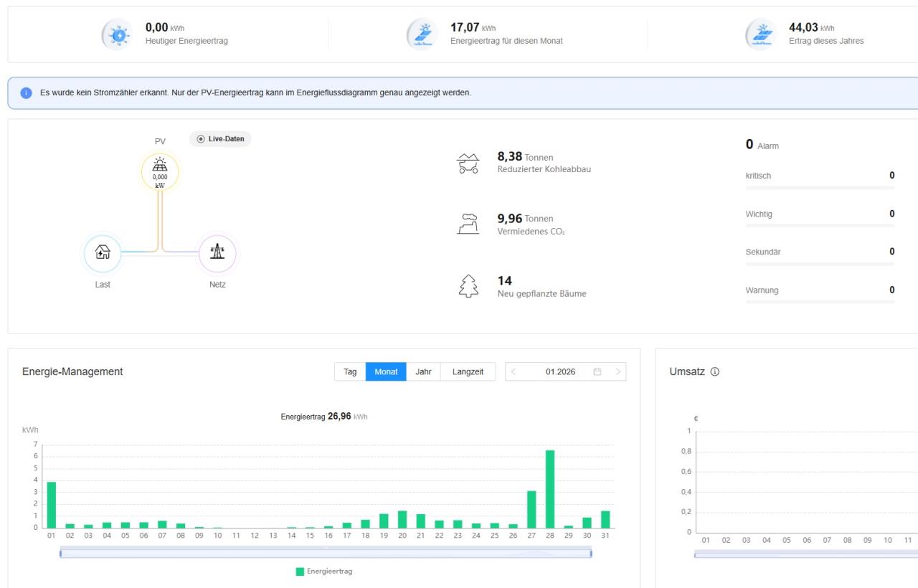
Task: Click the PV solar panel icon
Action: (x=160, y=164)
